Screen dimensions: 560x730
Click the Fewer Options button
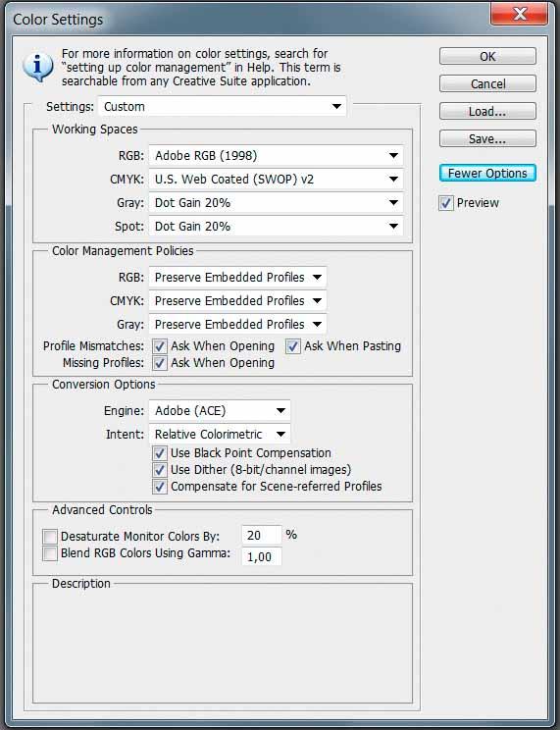pos(487,174)
